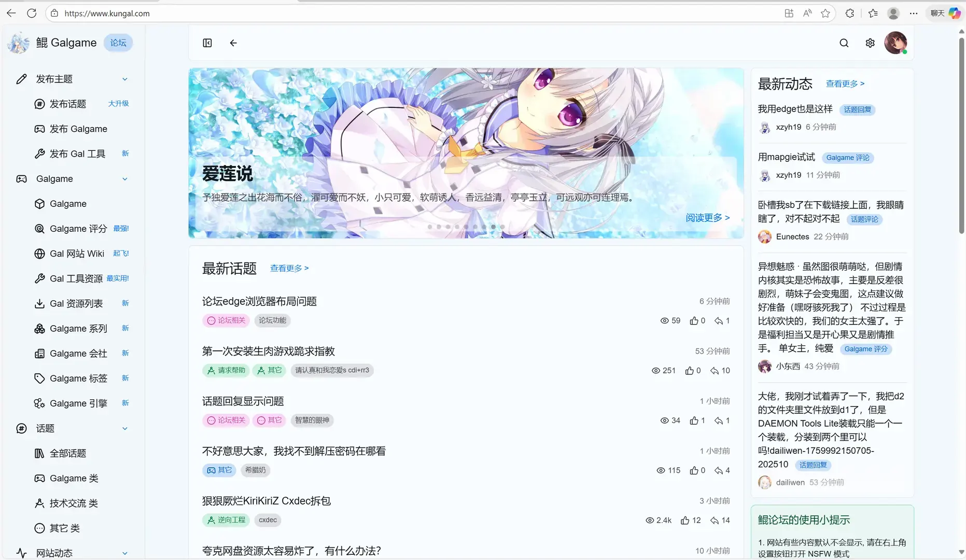966x560 pixels.
Task: Open browser profile icon
Action: [893, 13]
